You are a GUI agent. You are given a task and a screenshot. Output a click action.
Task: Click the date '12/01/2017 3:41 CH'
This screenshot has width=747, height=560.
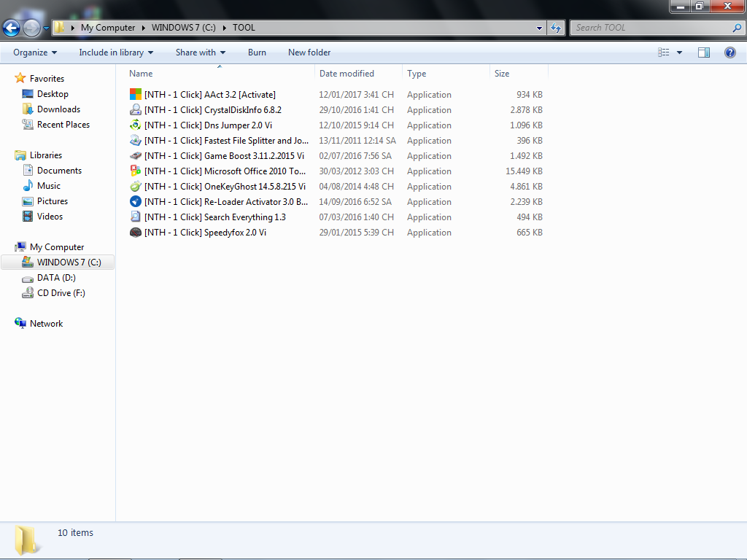click(356, 95)
